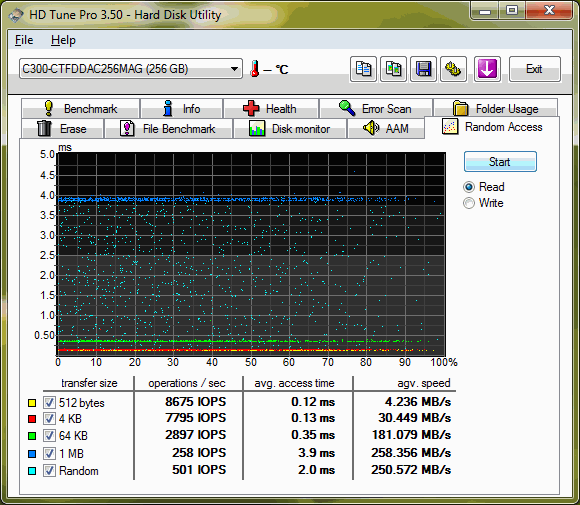Open the Health tab with red cross
Viewport: 580px width, 505px height.
[x=271, y=109]
